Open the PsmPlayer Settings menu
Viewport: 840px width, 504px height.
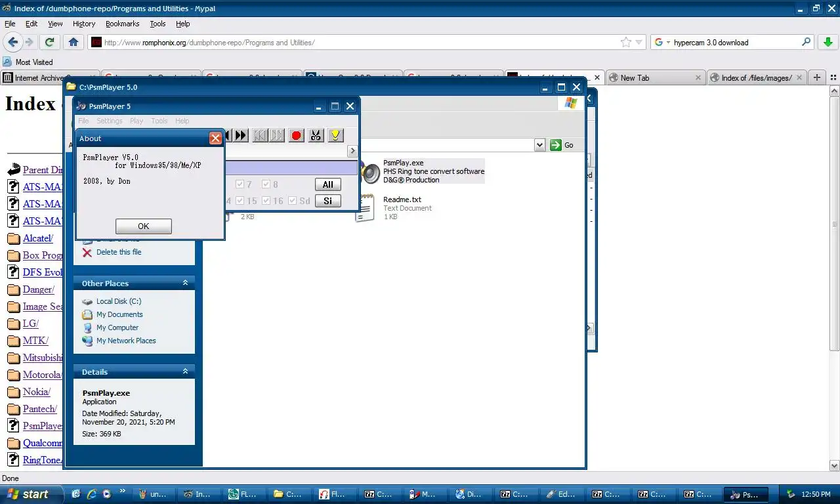point(110,121)
